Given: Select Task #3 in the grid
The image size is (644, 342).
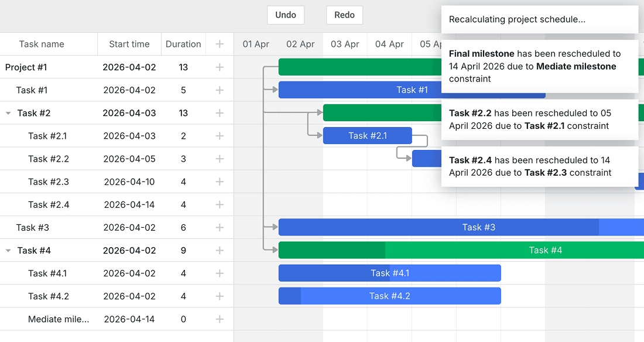Looking at the screenshot, I should point(32,227).
